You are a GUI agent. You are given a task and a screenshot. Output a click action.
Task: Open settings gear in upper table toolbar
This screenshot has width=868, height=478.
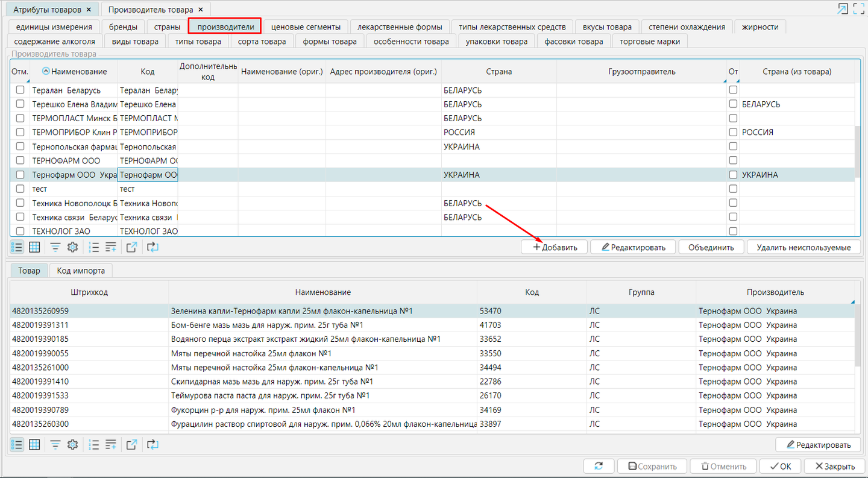[72, 247]
